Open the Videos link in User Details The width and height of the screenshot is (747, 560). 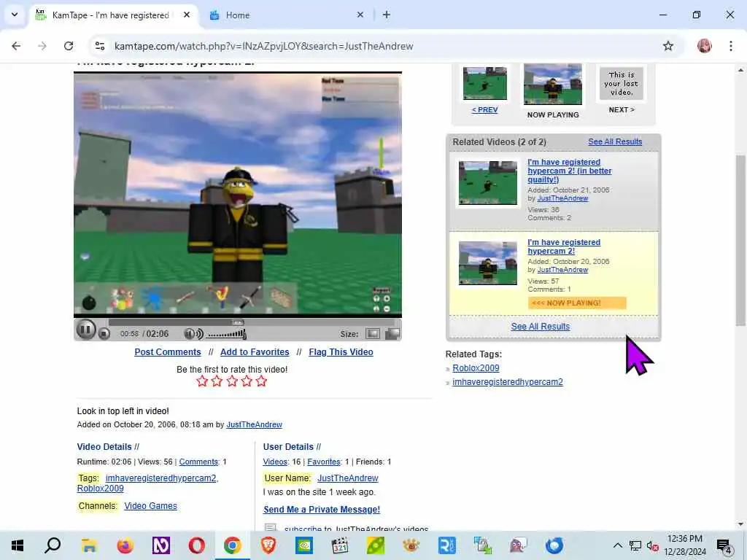275,462
